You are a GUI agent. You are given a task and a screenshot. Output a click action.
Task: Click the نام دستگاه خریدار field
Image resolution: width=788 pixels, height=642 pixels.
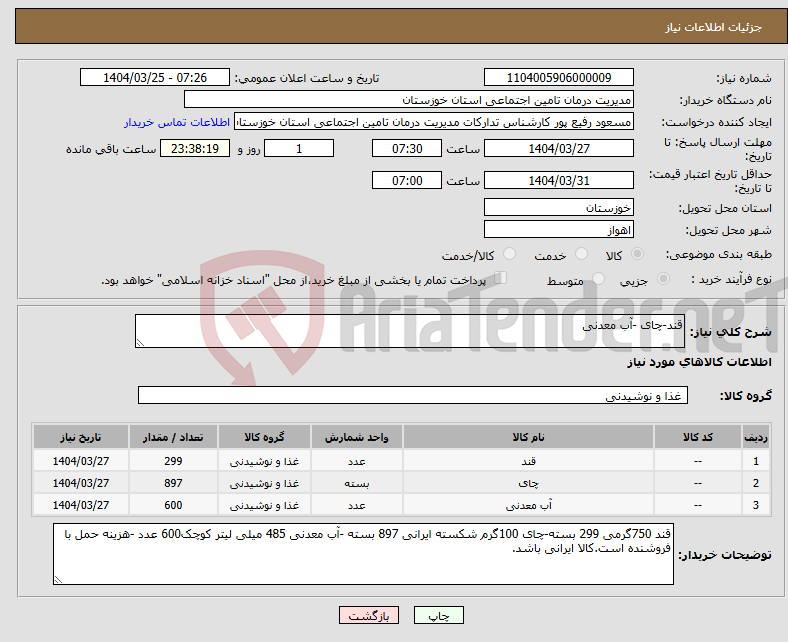click(x=409, y=100)
